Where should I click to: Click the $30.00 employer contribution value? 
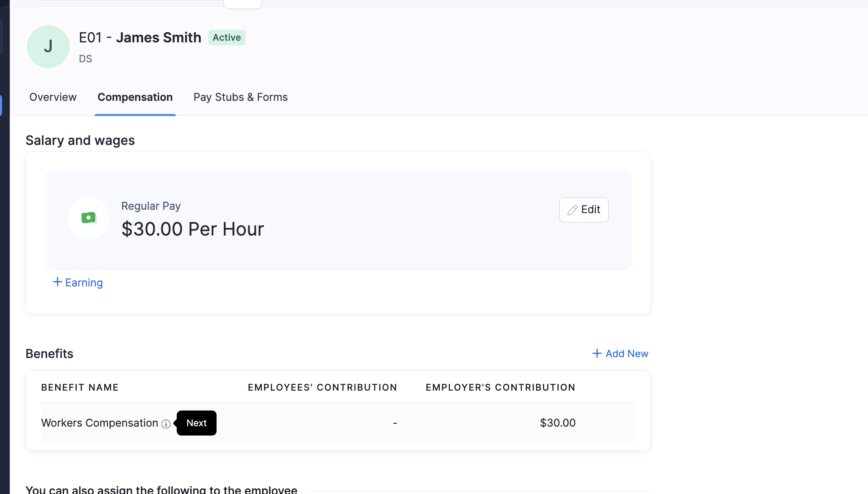[558, 423]
